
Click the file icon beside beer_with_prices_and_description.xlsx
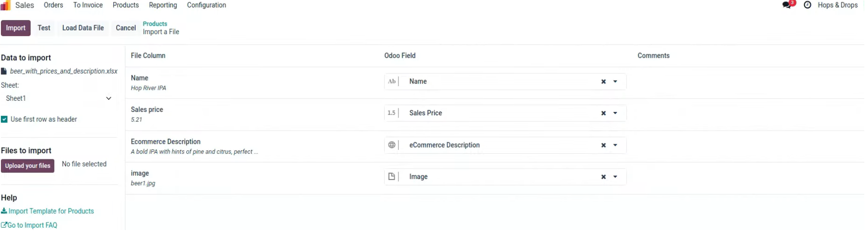[4, 71]
